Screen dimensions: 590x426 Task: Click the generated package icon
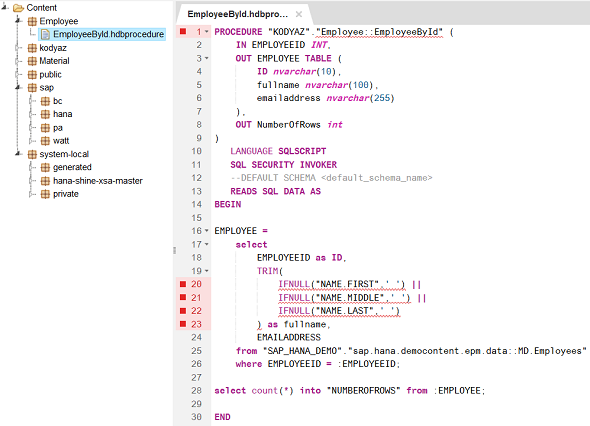pos(45,167)
